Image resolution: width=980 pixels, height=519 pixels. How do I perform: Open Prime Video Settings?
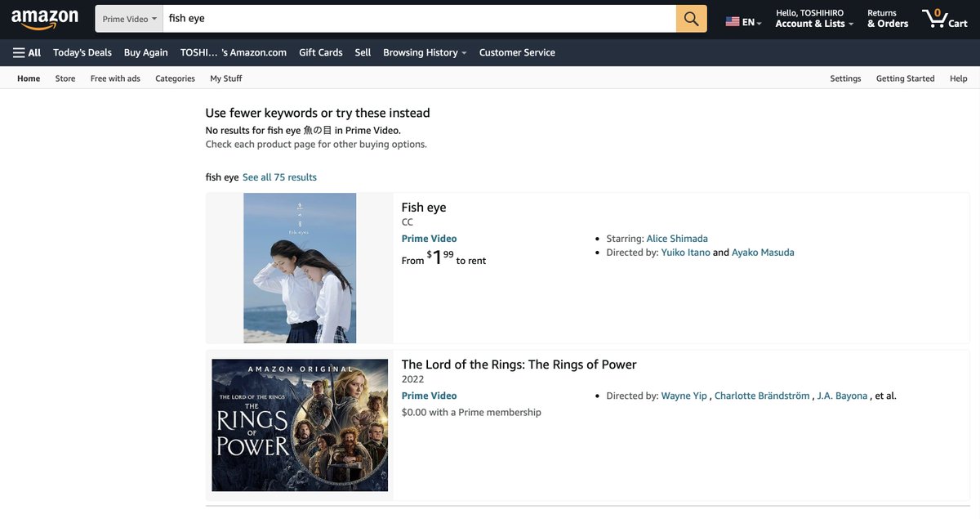click(845, 78)
